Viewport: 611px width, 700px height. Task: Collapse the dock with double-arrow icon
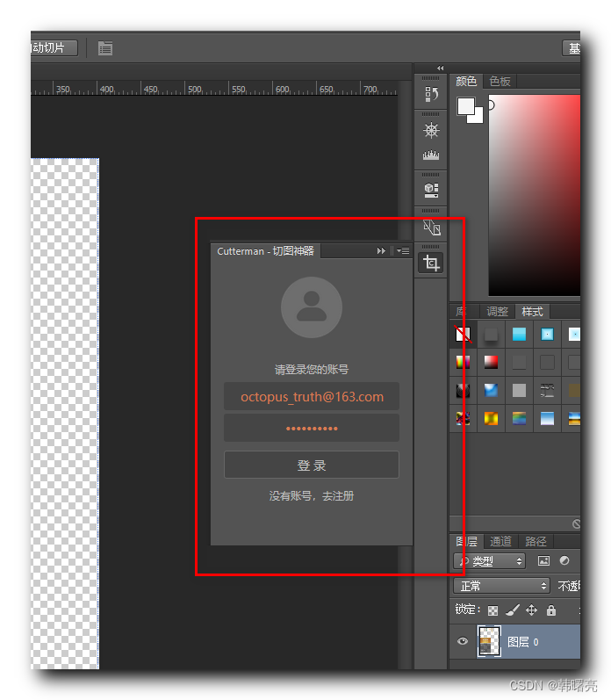click(440, 68)
